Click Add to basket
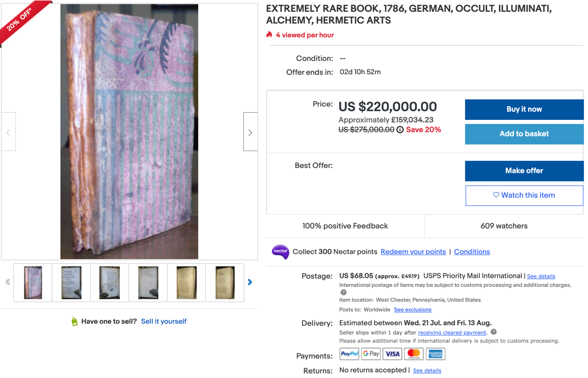This screenshot has width=588, height=378. point(524,134)
